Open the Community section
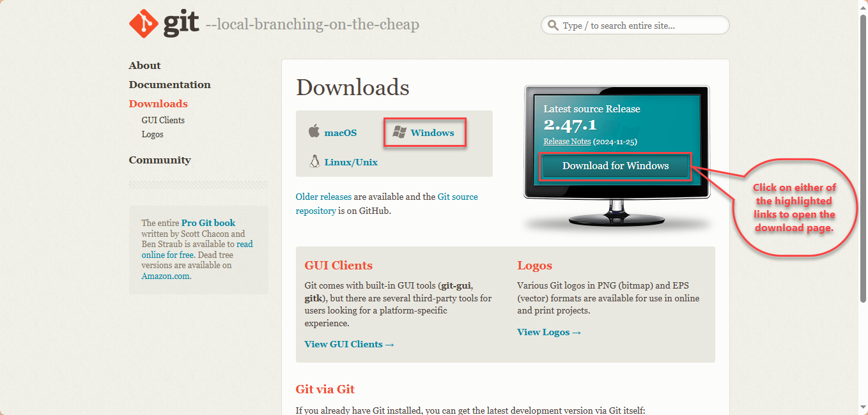Image resolution: width=868 pixels, height=415 pixels. pos(160,160)
